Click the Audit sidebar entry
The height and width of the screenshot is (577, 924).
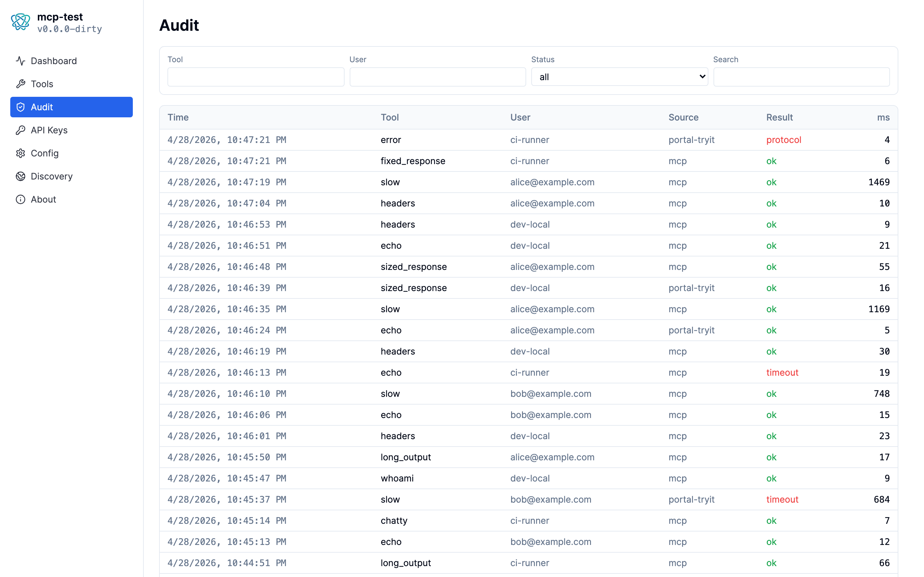point(42,107)
